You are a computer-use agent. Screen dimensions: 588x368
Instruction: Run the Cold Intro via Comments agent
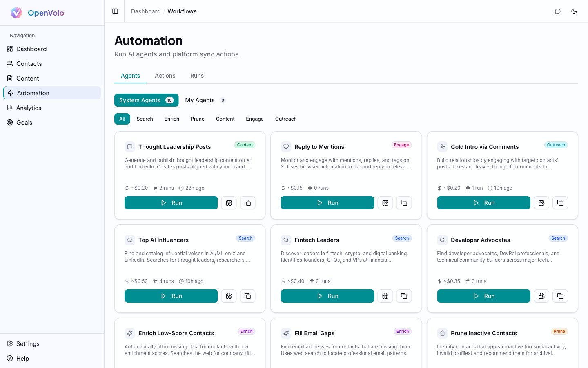483,203
